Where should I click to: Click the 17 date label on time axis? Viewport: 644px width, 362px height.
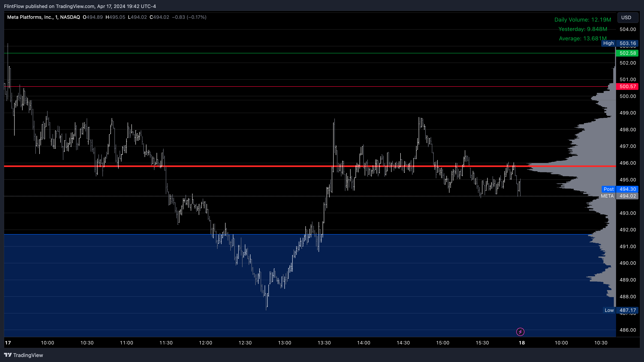pyautogui.click(x=8, y=343)
